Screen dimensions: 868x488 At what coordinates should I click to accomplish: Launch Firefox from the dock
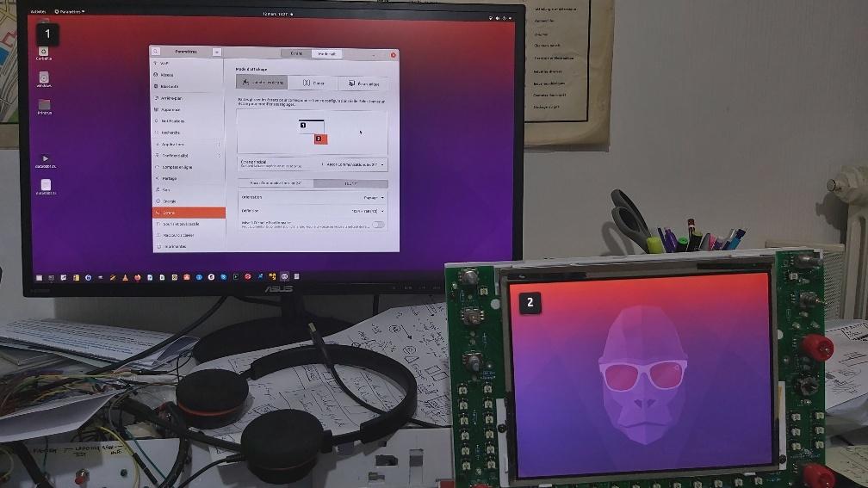pyautogui.click(x=137, y=277)
